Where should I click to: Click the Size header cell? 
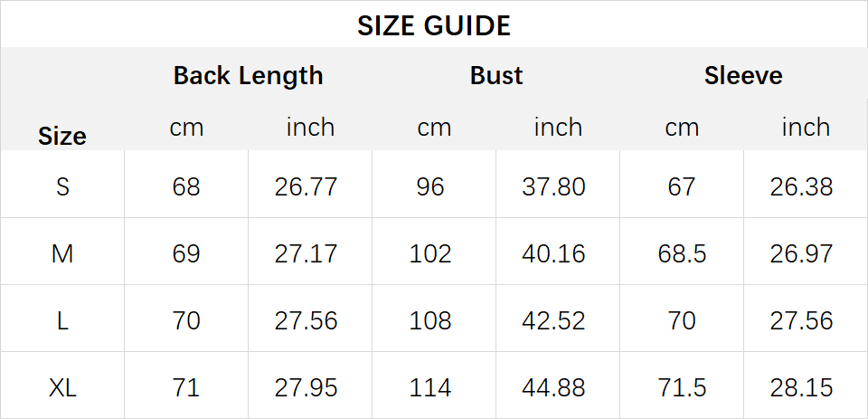coord(62,137)
